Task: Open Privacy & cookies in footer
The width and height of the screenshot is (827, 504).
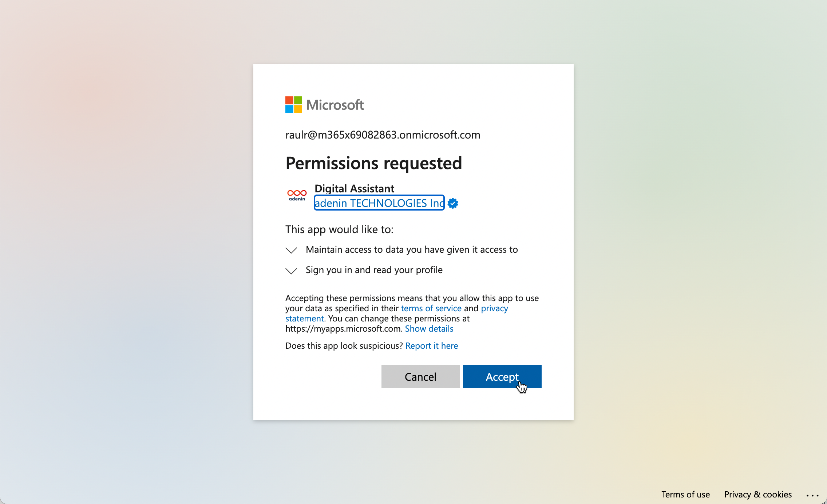Action: pyautogui.click(x=758, y=495)
